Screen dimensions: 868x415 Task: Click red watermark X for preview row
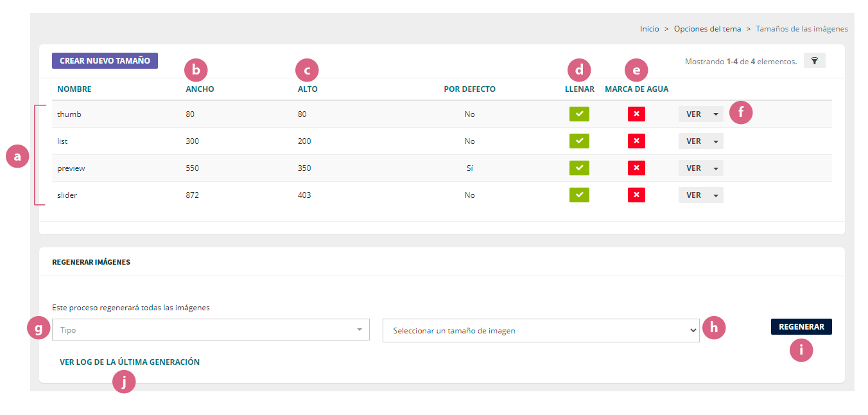pyautogui.click(x=636, y=168)
